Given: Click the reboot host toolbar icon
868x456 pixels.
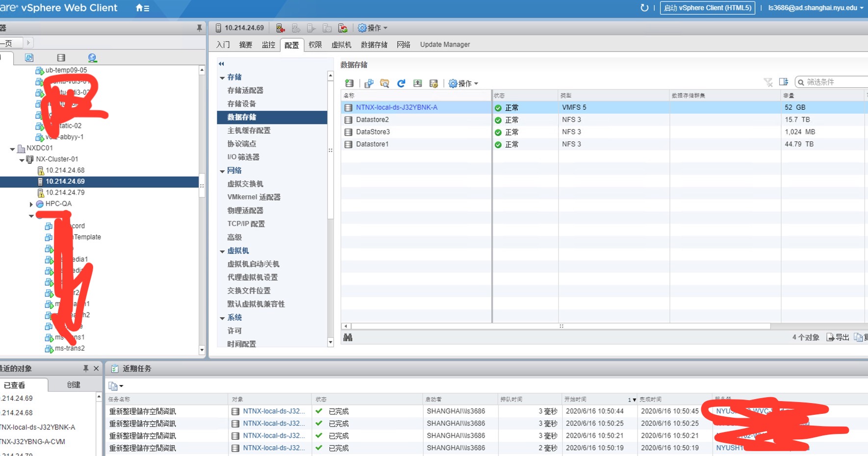Looking at the screenshot, I should [343, 28].
